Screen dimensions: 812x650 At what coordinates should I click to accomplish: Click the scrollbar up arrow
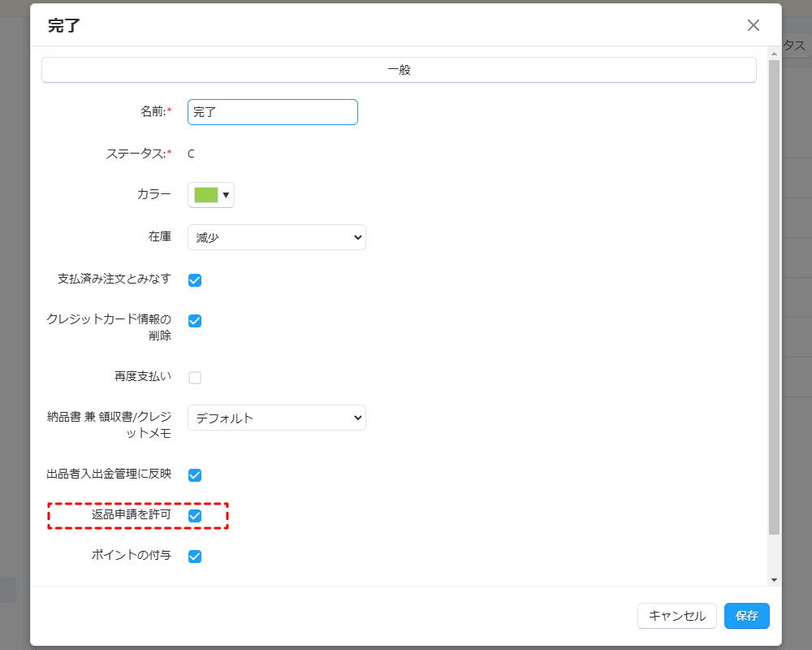pos(774,54)
